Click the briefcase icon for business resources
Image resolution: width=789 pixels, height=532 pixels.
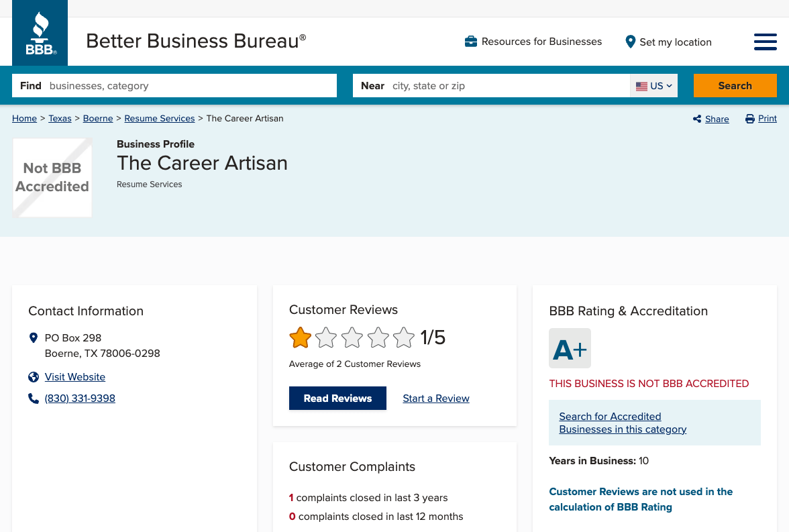point(471,42)
